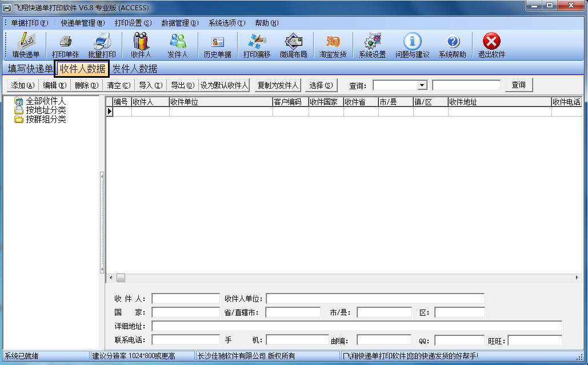Switch to the 发件人数据 tab
Screen dimensions: 588x365
(x=134, y=69)
